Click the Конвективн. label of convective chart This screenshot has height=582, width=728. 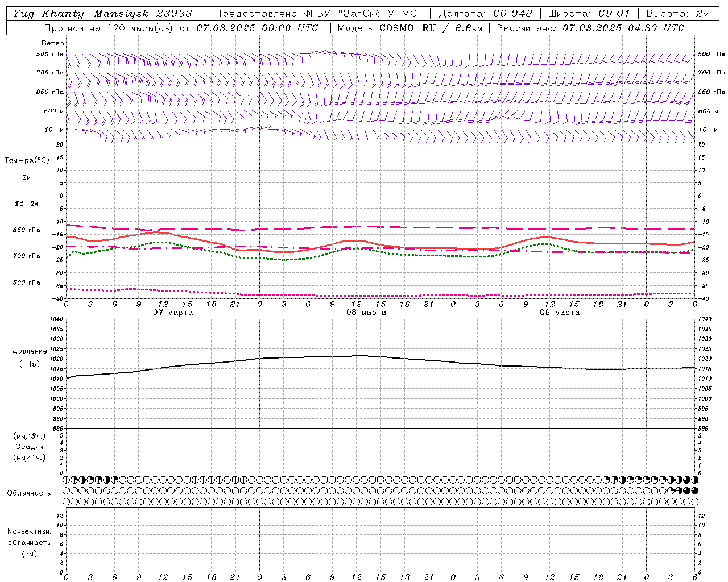29,531
